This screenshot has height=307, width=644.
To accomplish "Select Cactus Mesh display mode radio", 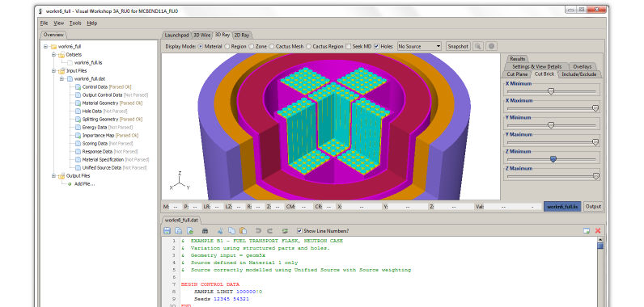I will click(x=272, y=47).
